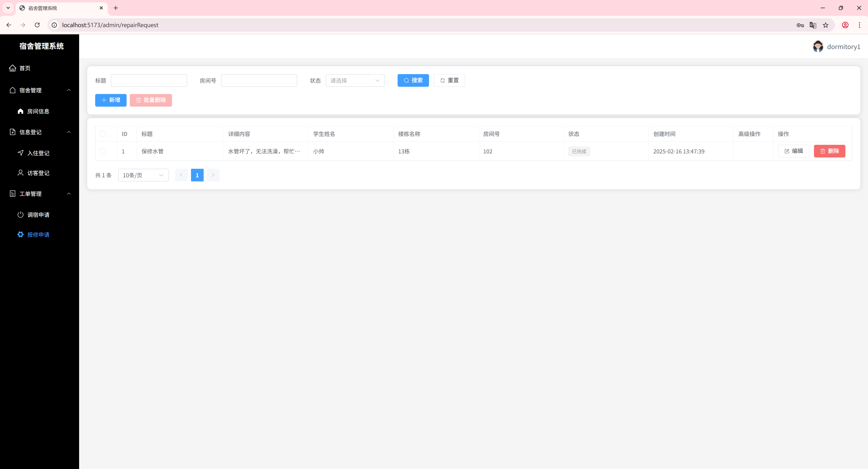Click the dormitory1 user avatar
Viewport: 868px width, 469px height.
(x=818, y=47)
